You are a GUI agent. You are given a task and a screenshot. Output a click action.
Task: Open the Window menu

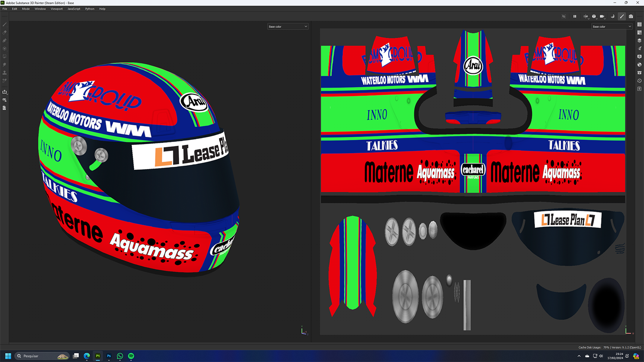coord(40,9)
